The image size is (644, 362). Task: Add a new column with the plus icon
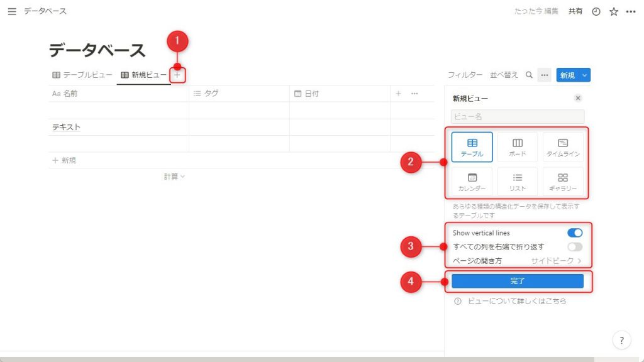point(398,94)
